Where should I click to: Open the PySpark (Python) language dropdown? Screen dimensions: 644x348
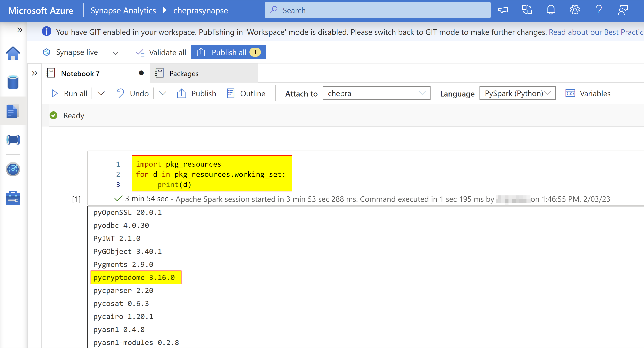[517, 93]
